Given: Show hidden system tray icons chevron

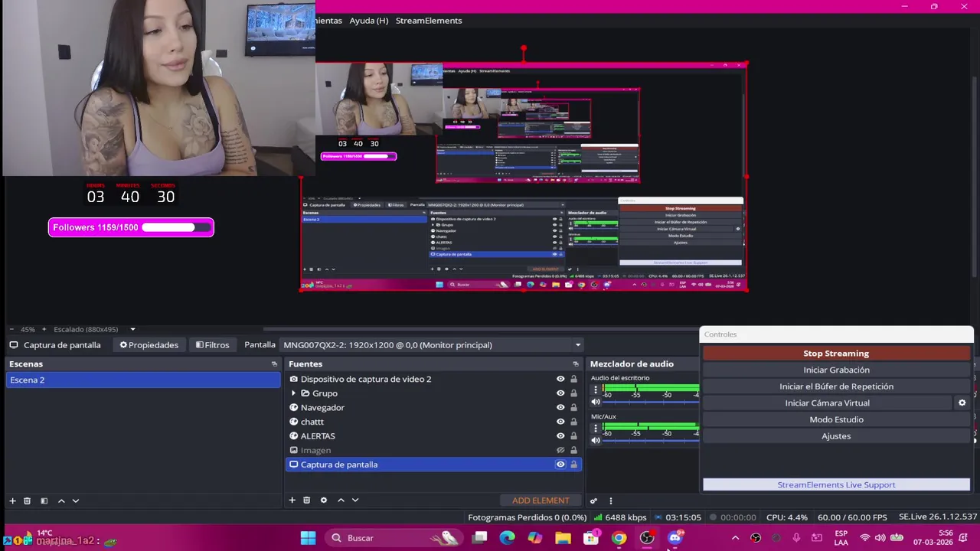Looking at the screenshot, I should 735,538.
